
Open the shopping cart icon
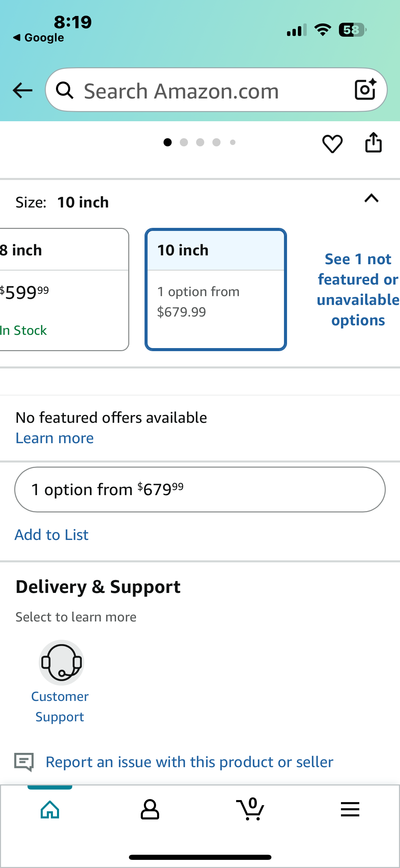coord(250,809)
